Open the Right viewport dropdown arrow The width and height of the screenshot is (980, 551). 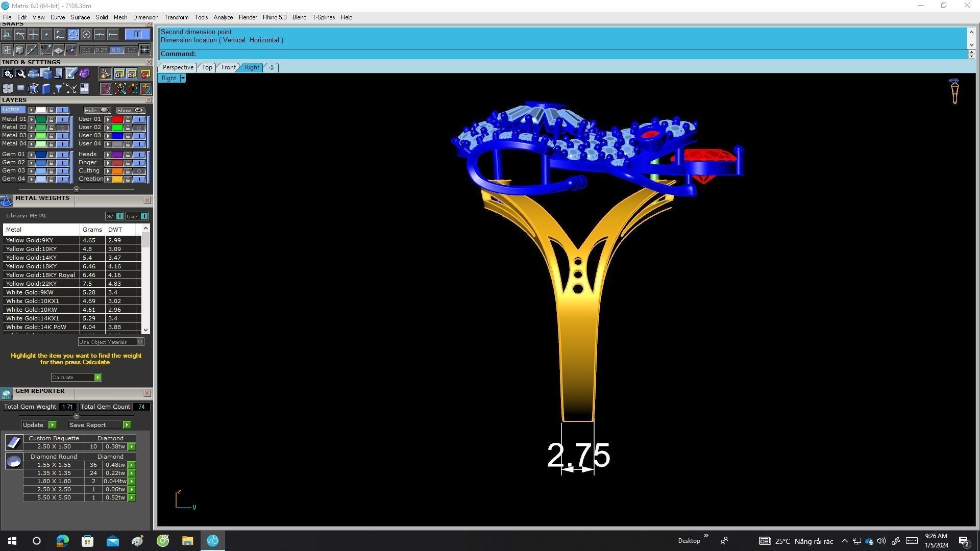183,79
